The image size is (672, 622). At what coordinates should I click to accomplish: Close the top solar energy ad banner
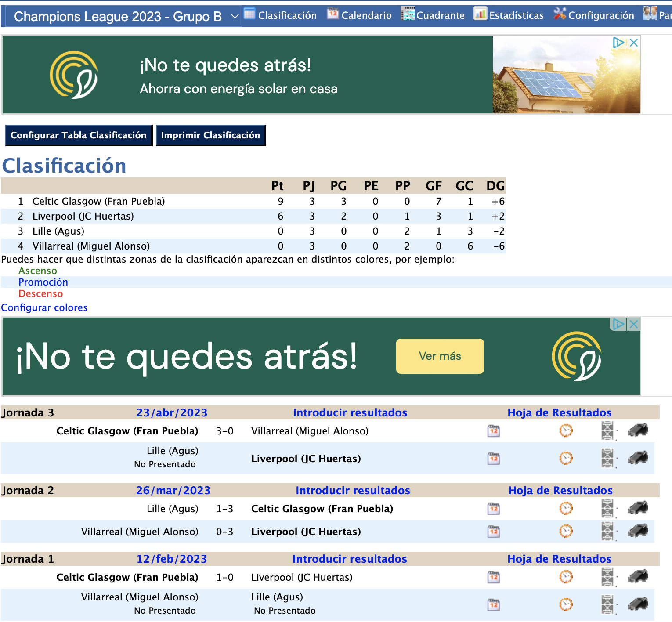pos(633,43)
